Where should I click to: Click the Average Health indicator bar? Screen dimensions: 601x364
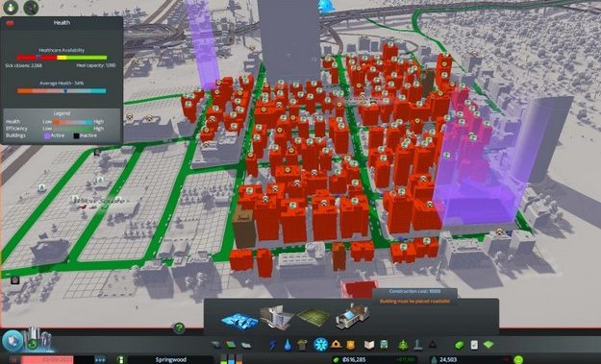point(62,90)
